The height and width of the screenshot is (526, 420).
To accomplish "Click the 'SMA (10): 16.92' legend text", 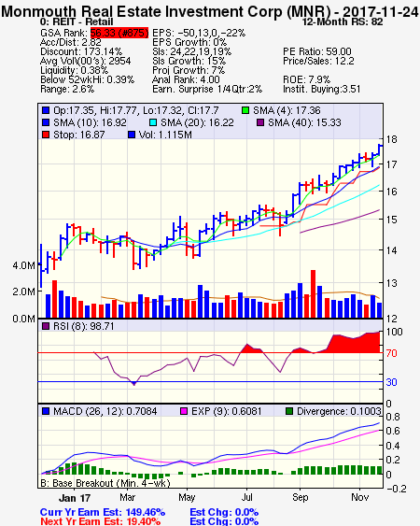I will 90,122.
